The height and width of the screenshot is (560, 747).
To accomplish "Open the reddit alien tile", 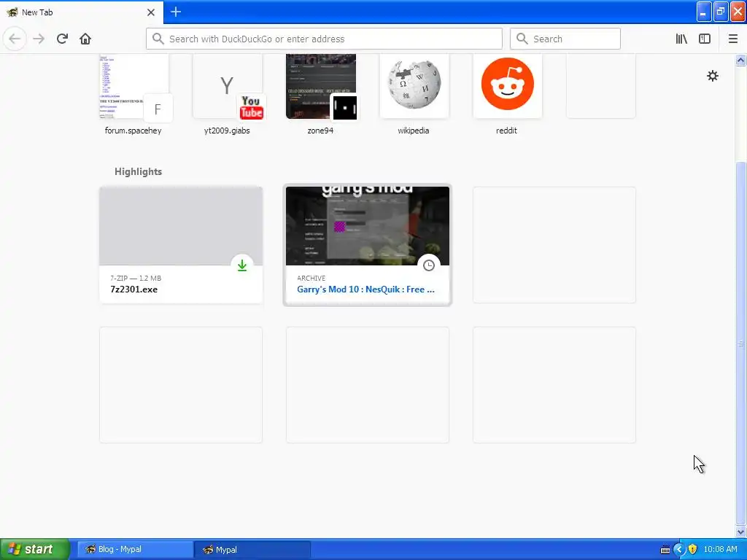I will 508,86.
